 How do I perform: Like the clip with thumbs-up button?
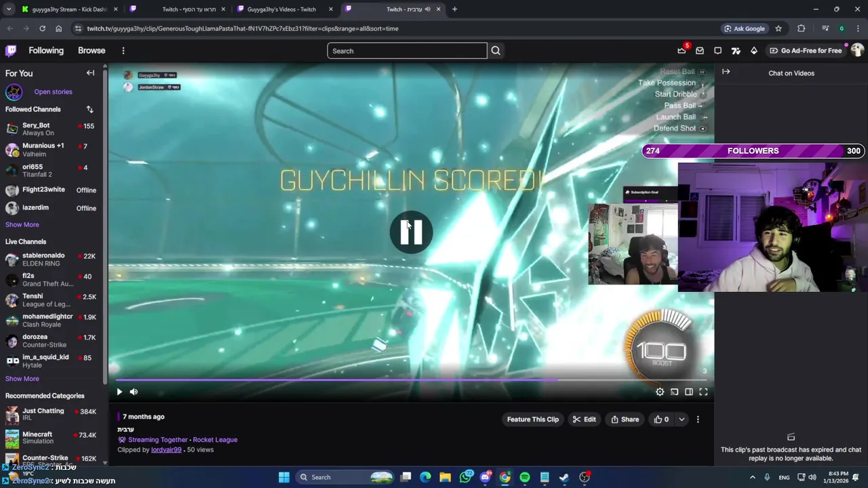661,420
